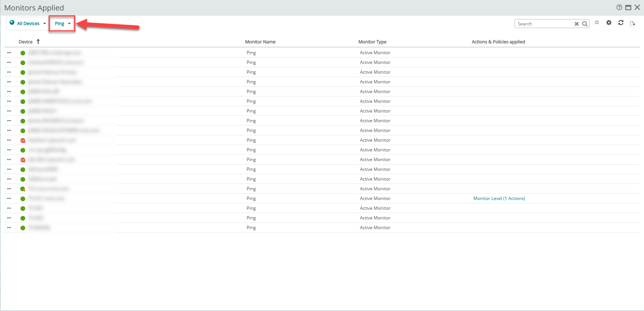The image size is (644, 311).
Task: Click the sort arrow beside Device
Action: tap(38, 41)
